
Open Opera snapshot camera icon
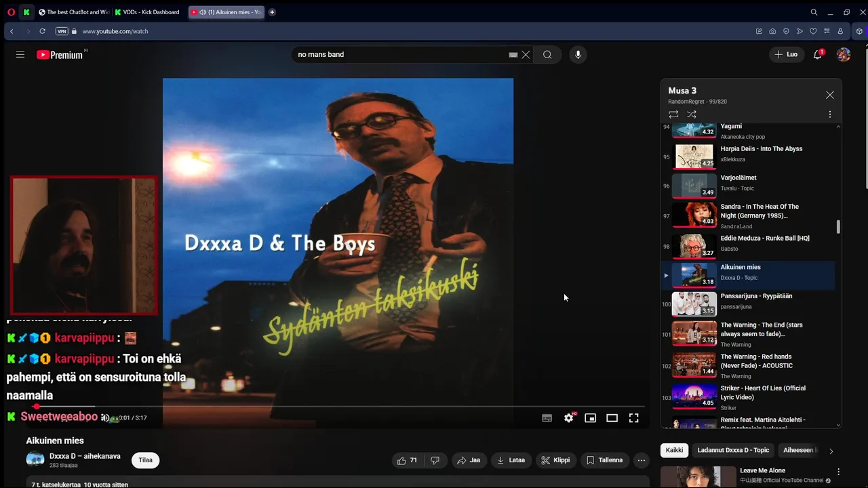[772, 31]
